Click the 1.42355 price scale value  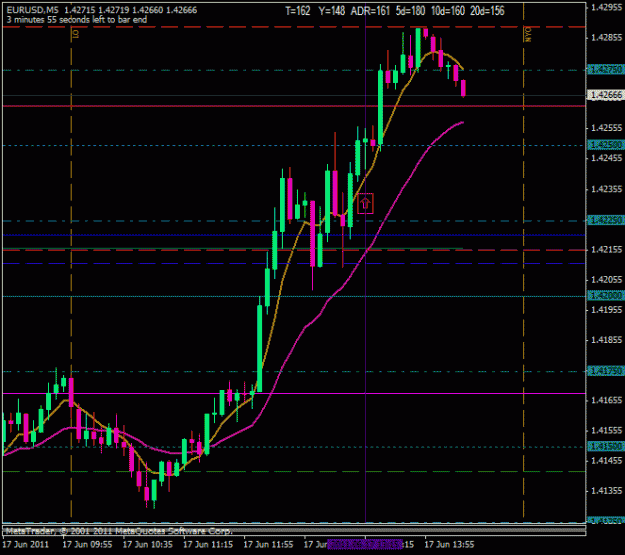[607, 189]
